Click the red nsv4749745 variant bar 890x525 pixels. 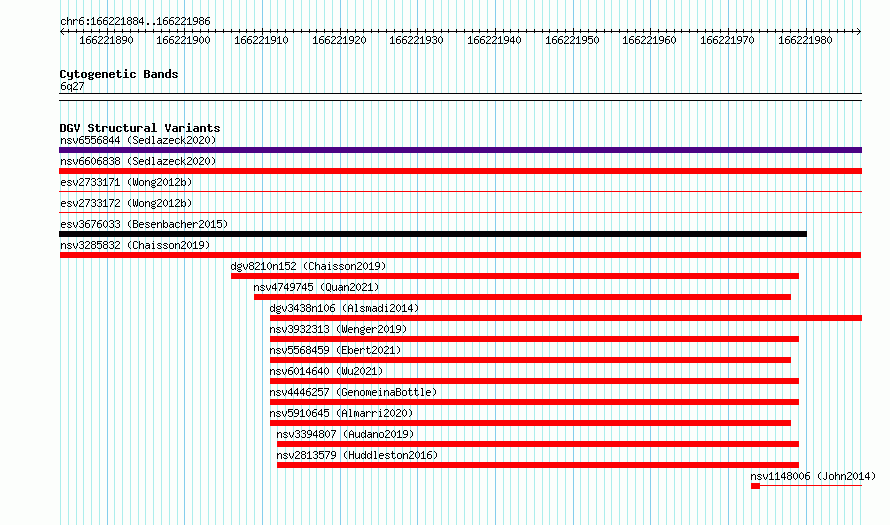coord(522,297)
